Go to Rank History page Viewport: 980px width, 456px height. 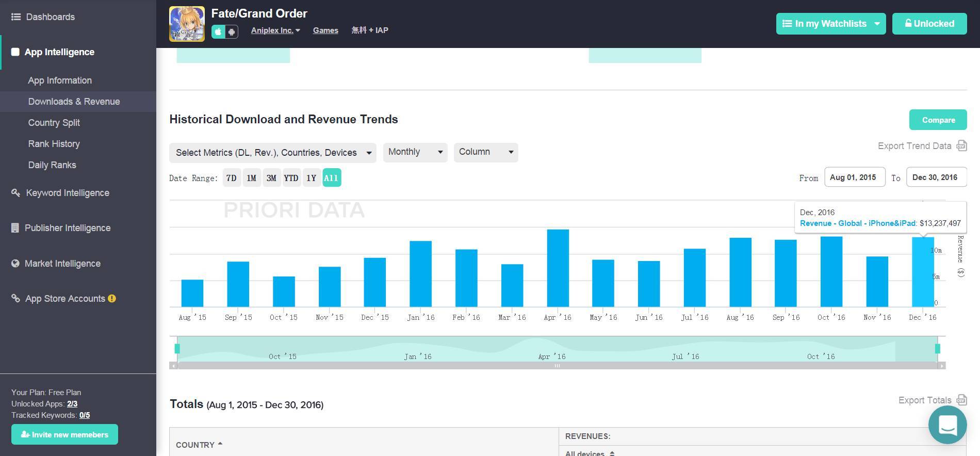click(x=54, y=144)
